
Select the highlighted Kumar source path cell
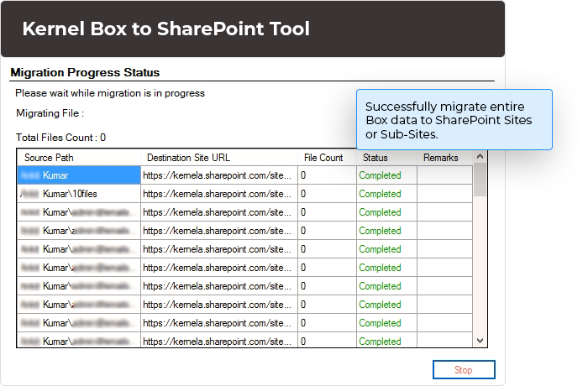coord(79,175)
